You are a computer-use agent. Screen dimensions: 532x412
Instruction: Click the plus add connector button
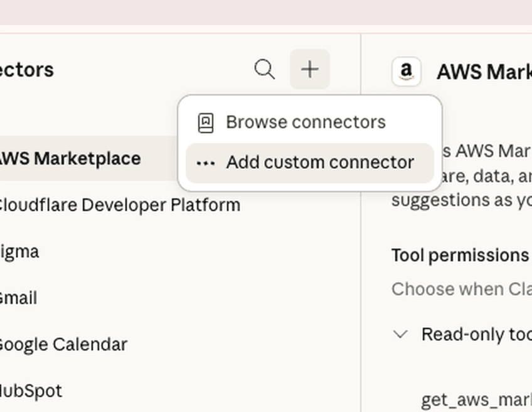tap(309, 69)
